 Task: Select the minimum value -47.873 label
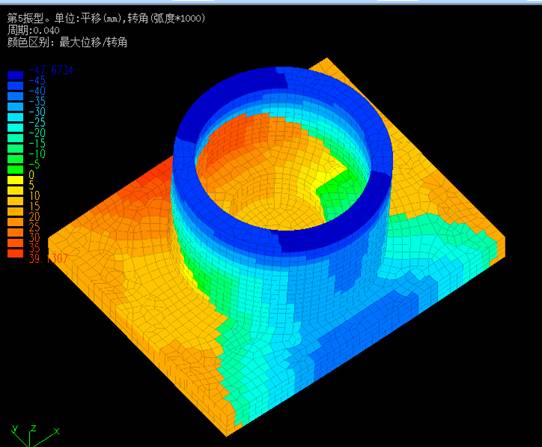click(x=51, y=70)
